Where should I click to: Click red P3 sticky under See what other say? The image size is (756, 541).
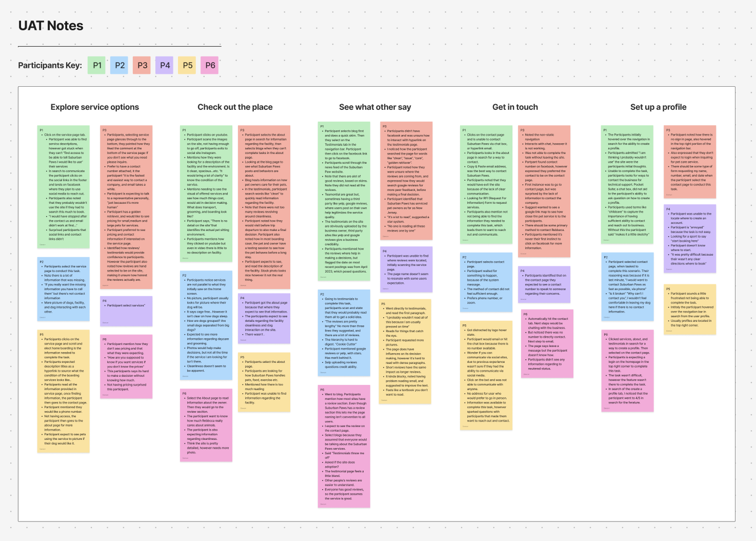(x=406, y=181)
